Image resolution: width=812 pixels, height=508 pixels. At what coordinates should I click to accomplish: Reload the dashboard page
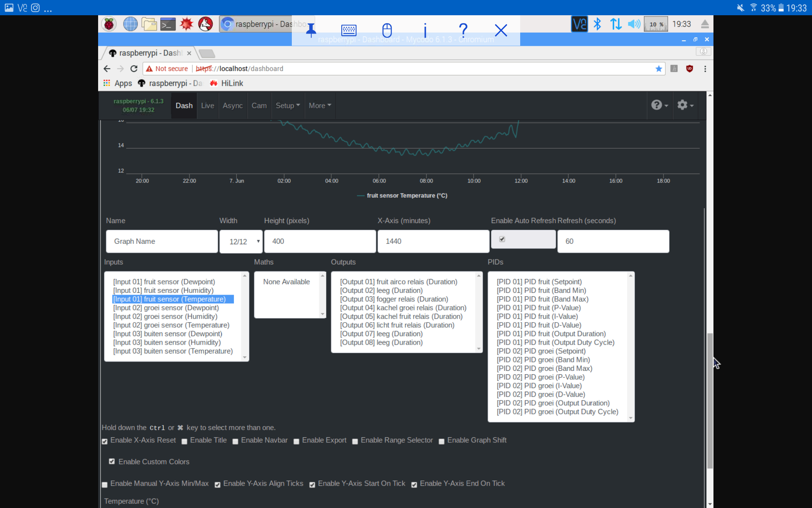point(134,69)
